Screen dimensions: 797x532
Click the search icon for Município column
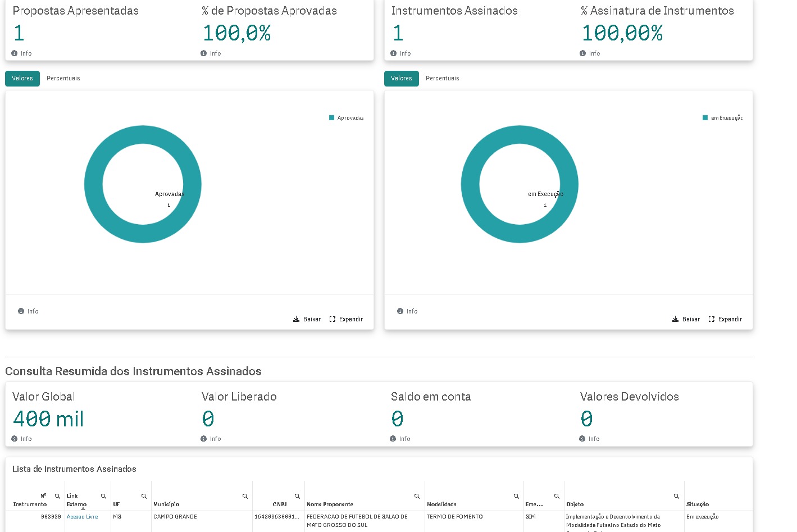(x=245, y=496)
